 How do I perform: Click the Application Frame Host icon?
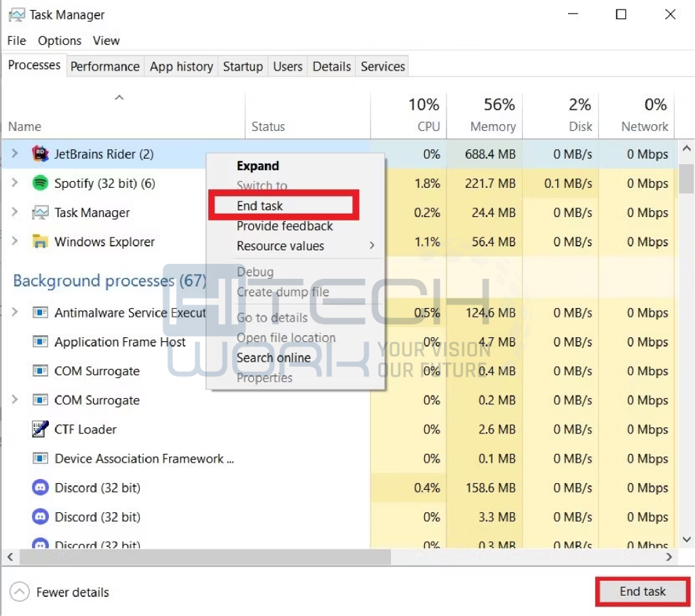40,342
